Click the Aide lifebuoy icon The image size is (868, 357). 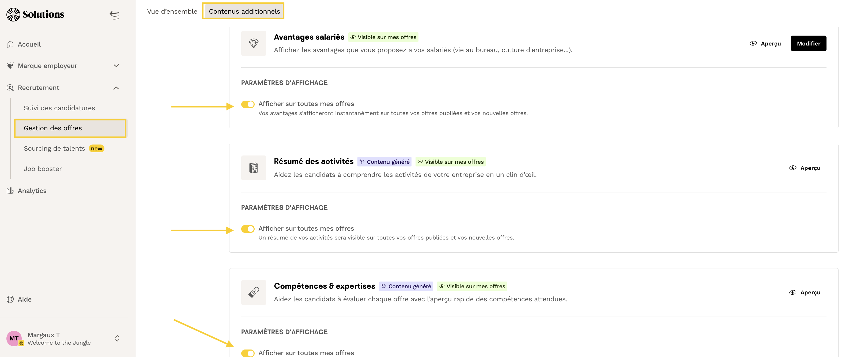point(10,299)
